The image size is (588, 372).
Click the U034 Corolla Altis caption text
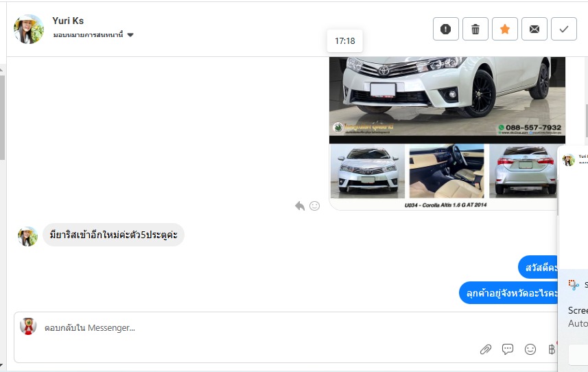(x=445, y=205)
